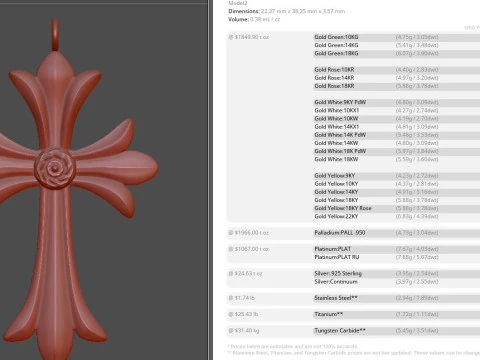Image resolution: width=480 pixels, height=360 pixels.
Task: Select the Gold Rose:10KR row
Action: pyautogui.click(x=397, y=70)
